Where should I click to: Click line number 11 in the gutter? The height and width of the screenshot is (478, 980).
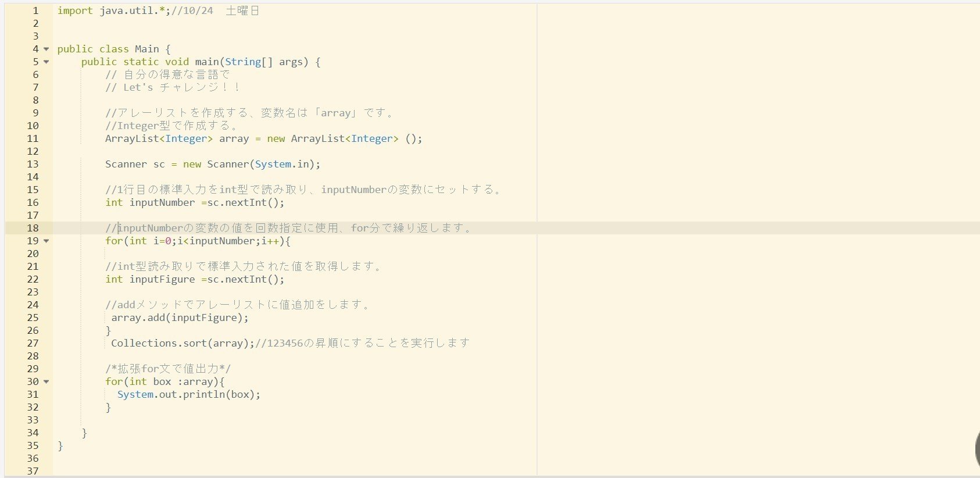point(33,139)
